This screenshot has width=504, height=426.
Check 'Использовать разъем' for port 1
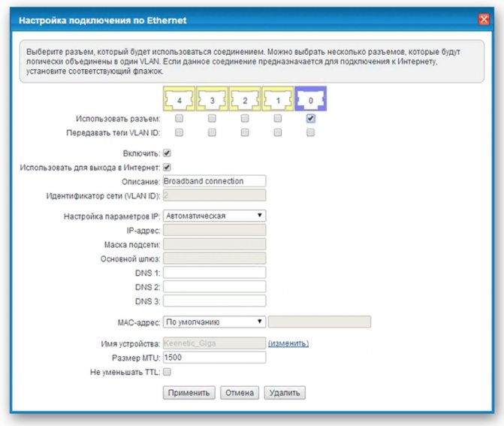point(278,118)
